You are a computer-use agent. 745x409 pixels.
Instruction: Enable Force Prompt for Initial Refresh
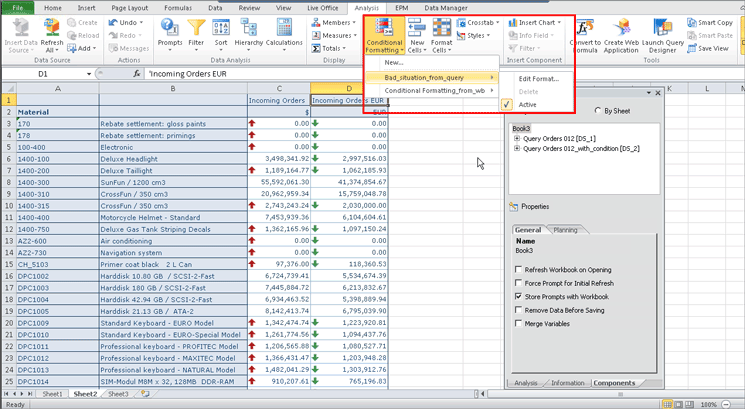click(x=518, y=283)
